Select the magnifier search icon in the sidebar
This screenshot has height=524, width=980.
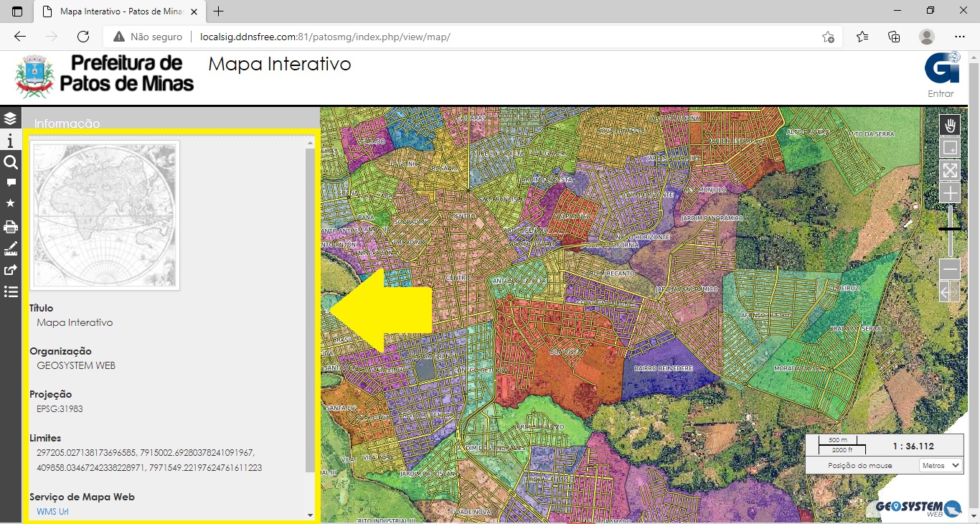point(10,162)
